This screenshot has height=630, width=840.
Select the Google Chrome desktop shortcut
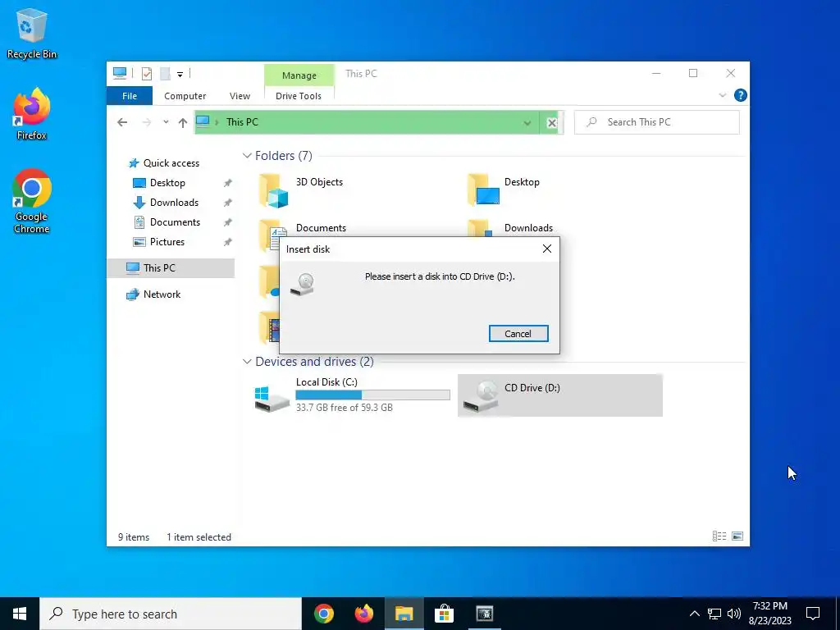[32, 201]
